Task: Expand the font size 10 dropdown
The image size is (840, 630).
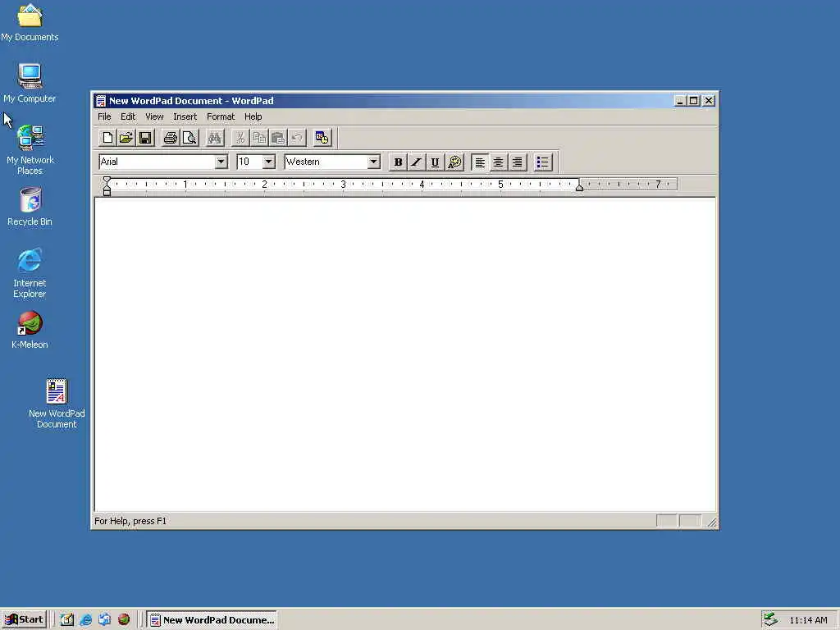Action: point(268,162)
